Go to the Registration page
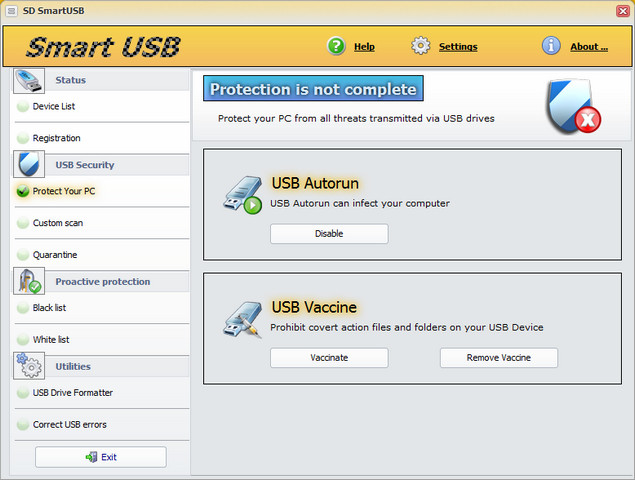This screenshot has width=635, height=480. [56, 138]
